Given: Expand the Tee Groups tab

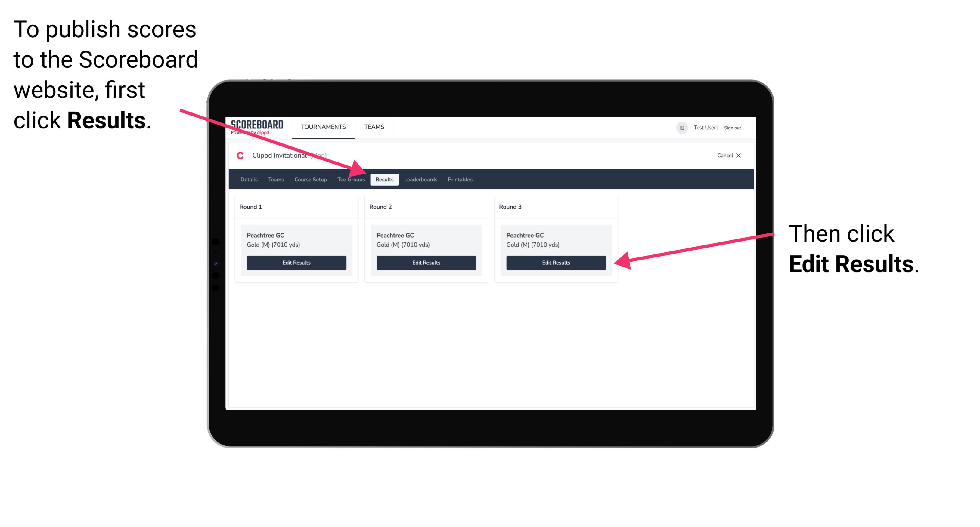Looking at the screenshot, I should tap(351, 179).
